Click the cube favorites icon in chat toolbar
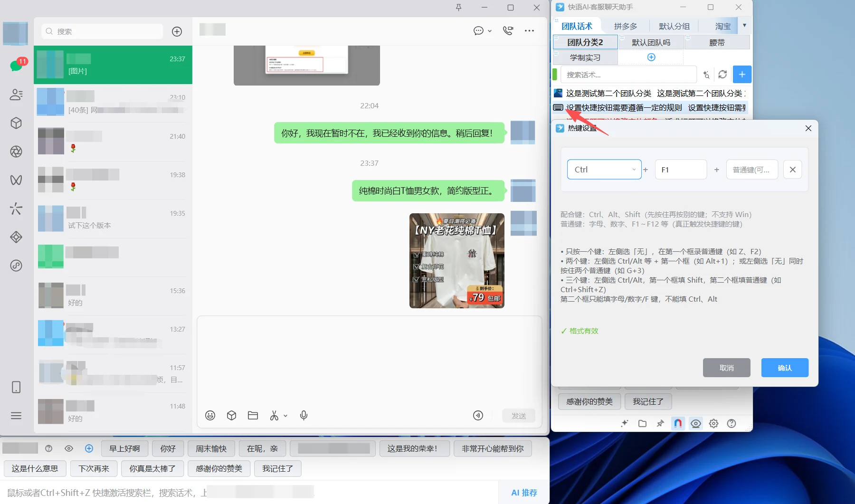This screenshot has height=504, width=855. [231, 416]
